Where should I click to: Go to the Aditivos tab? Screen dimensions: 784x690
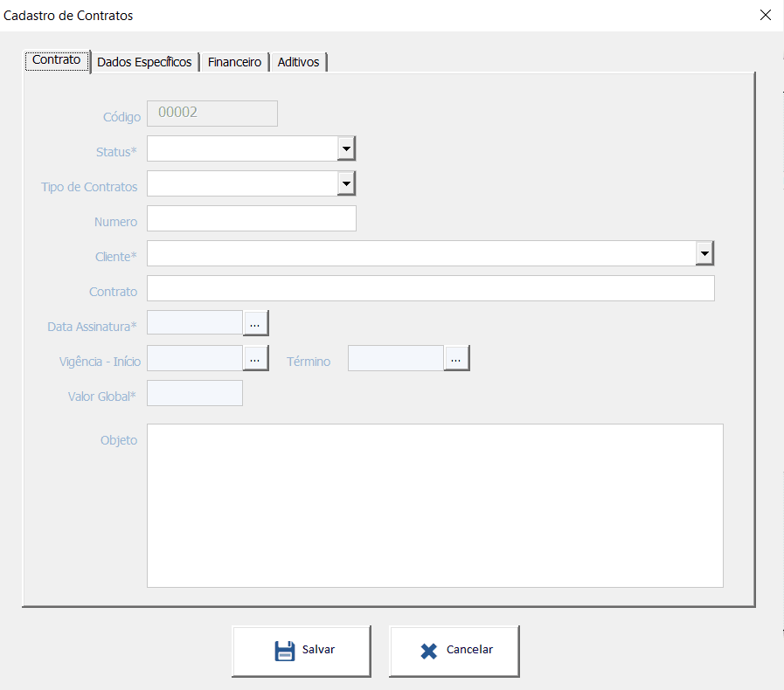298,62
